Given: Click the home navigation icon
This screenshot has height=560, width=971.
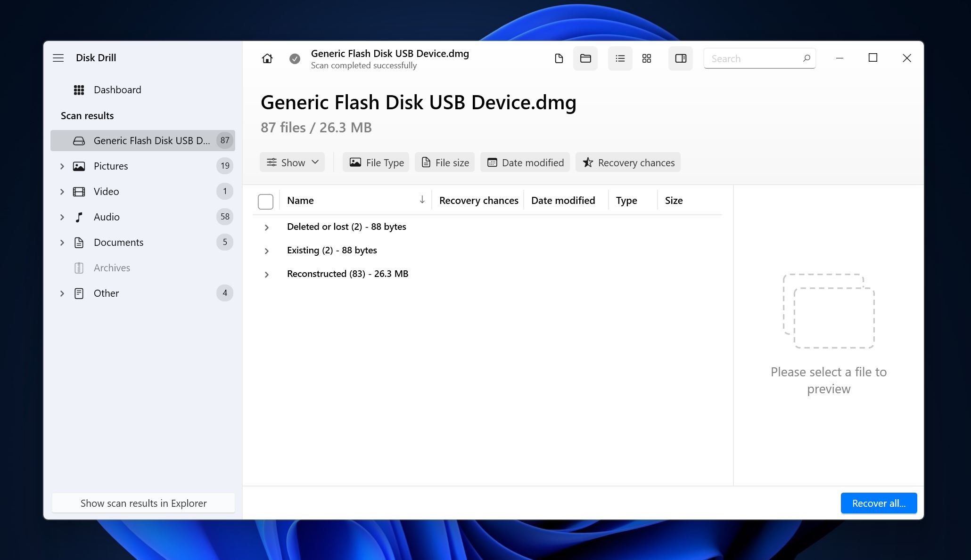Looking at the screenshot, I should (267, 59).
